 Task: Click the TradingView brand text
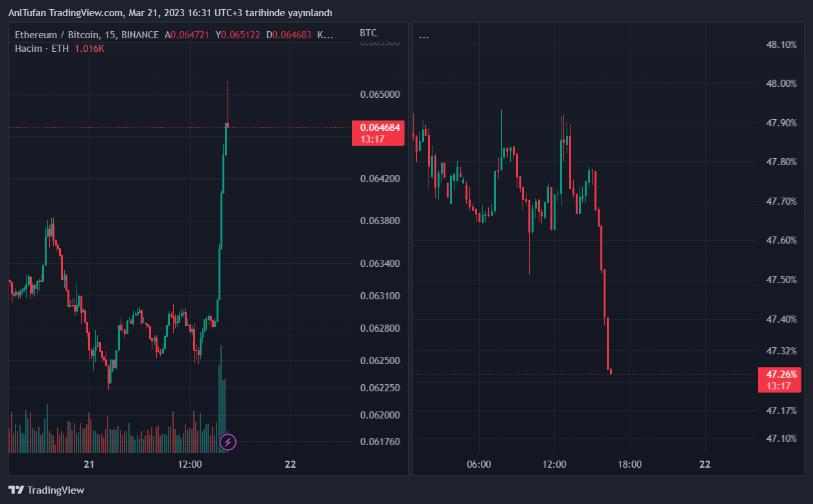(56, 490)
